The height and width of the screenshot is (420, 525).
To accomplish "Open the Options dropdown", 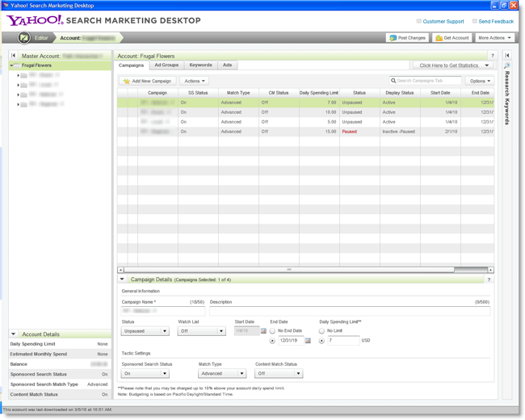I will [480, 81].
